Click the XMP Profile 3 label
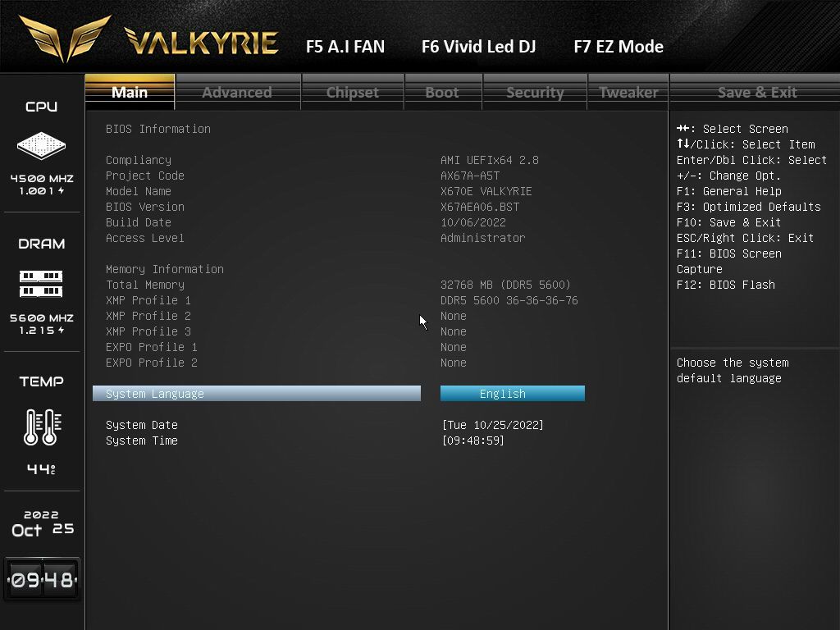Image resolution: width=840 pixels, height=630 pixels. (148, 331)
